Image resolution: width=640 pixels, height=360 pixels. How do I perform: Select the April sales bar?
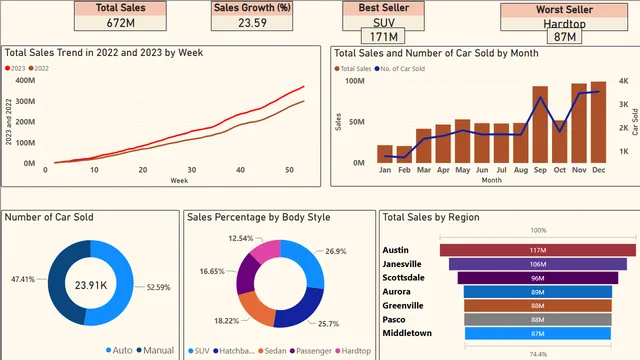(x=443, y=144)
